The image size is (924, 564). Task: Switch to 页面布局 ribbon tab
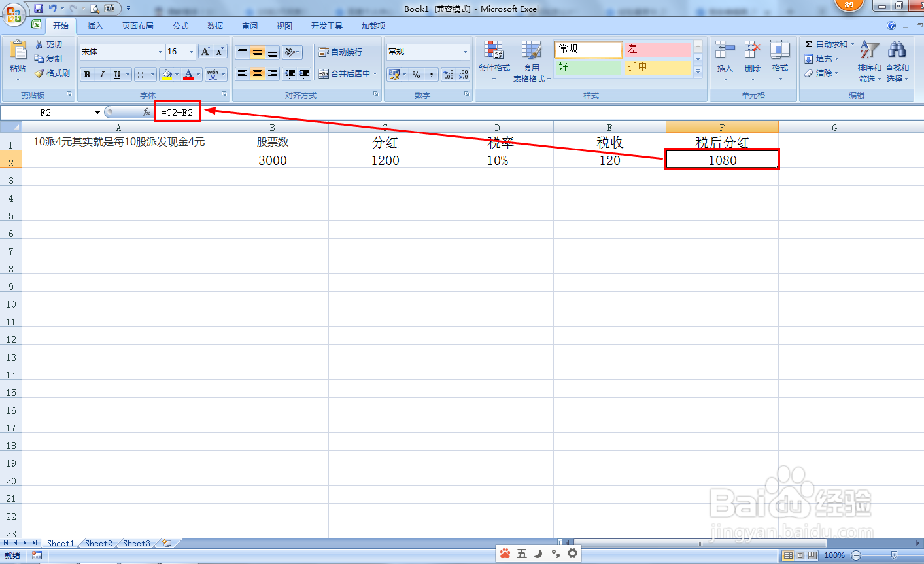(138, 26)
